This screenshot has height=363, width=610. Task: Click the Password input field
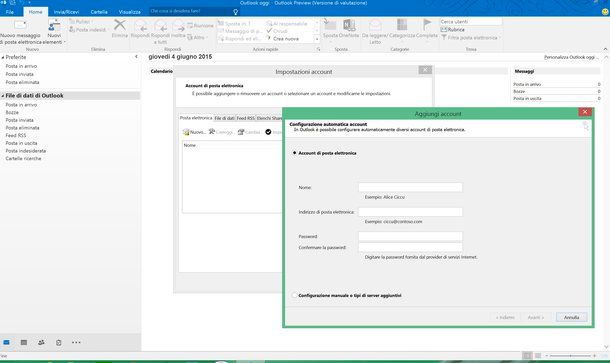(x=410, y=237)
